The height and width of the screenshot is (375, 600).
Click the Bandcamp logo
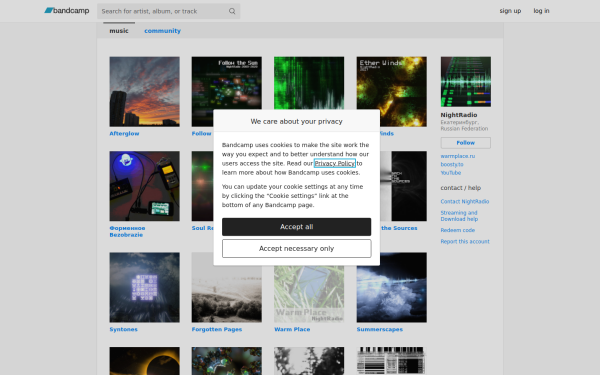coord(67,11)
